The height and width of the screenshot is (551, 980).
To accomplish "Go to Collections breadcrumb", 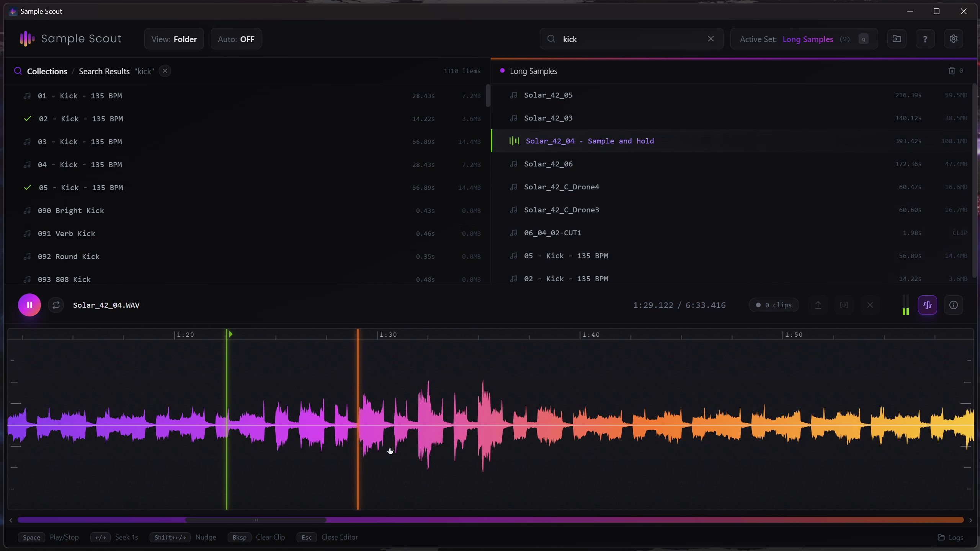I will pyautogui.click(x=47, y=72).
